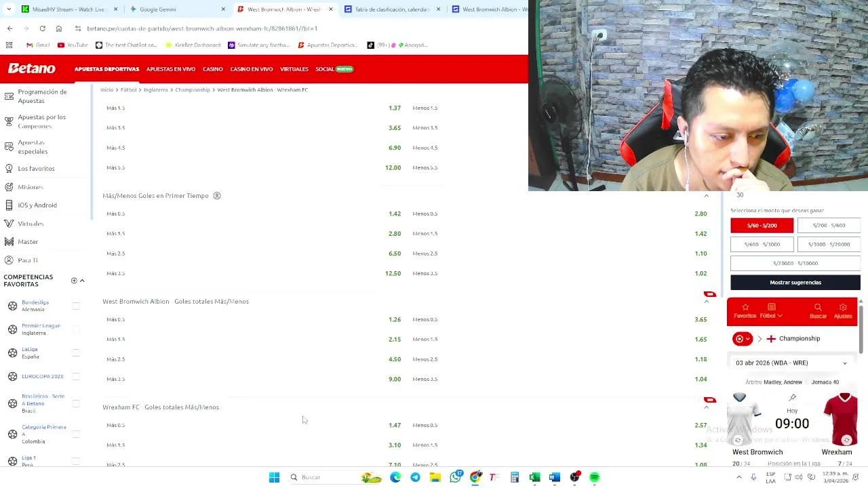This screenshot has height=488, width=868.
Task: Open the sport selector beside Championship
Action: [x=743, y=338]
